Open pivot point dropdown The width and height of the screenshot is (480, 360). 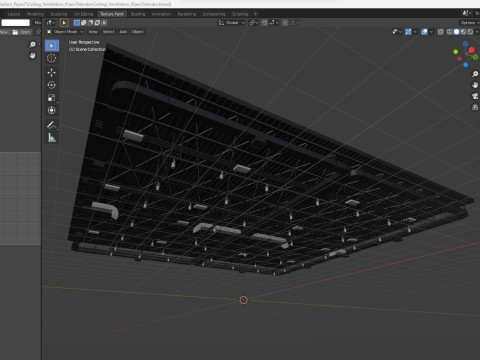(254, 23)
